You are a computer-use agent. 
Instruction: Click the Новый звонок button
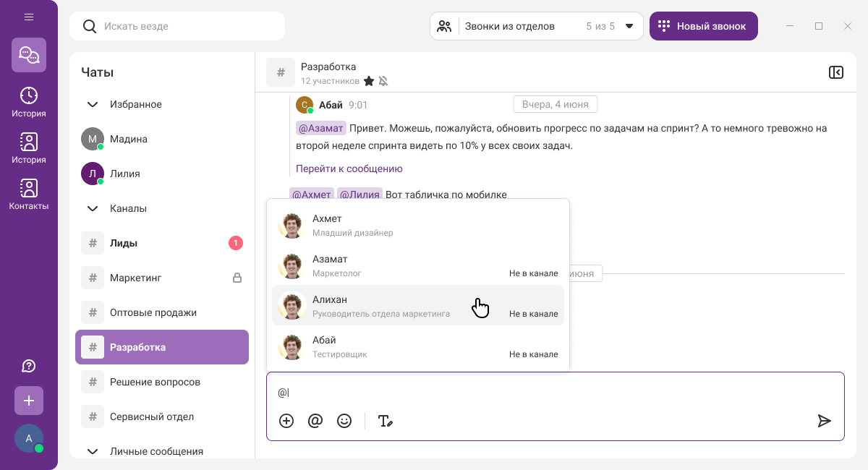[x=703, y=26]
